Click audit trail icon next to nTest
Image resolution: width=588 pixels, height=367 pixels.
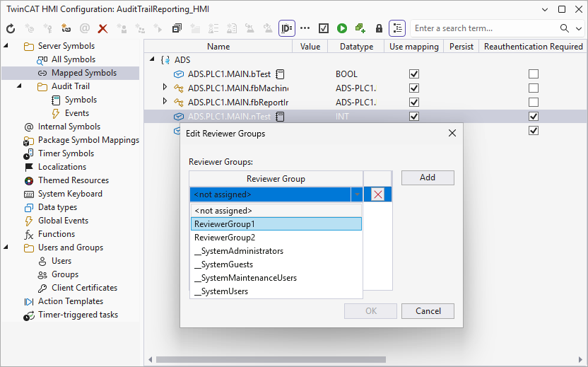coord(280,117)
